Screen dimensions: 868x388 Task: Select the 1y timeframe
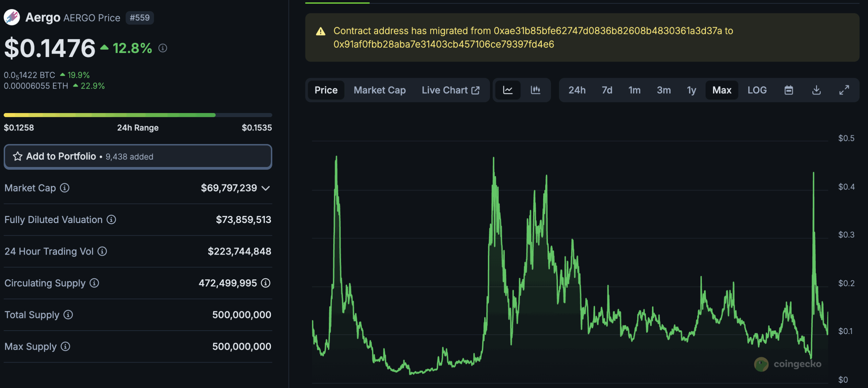[691, 90]
